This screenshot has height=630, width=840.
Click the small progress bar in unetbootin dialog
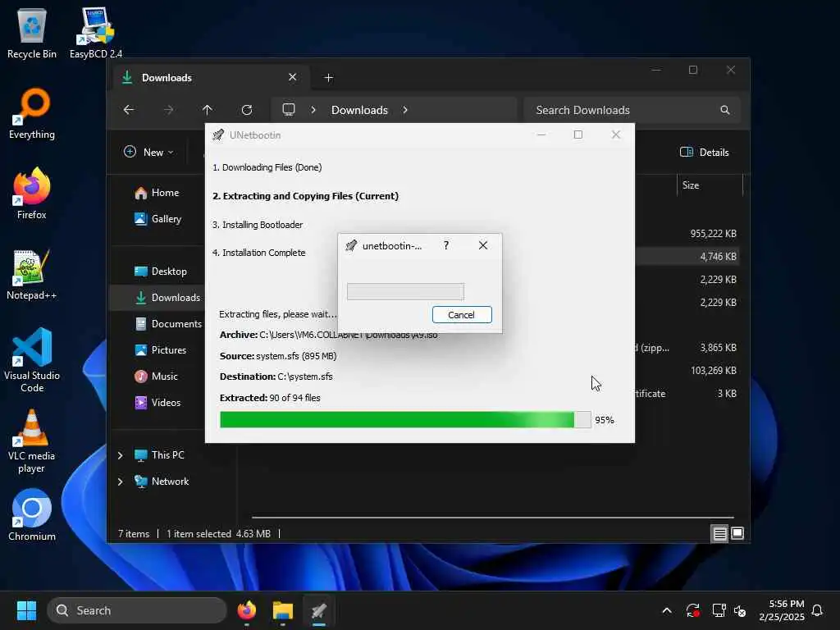point(405,291)
